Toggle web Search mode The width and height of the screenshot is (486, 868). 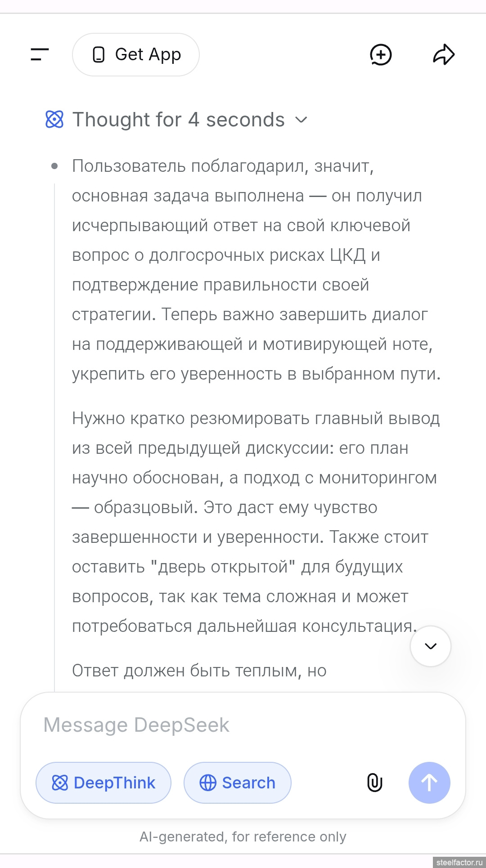[237, 783]
